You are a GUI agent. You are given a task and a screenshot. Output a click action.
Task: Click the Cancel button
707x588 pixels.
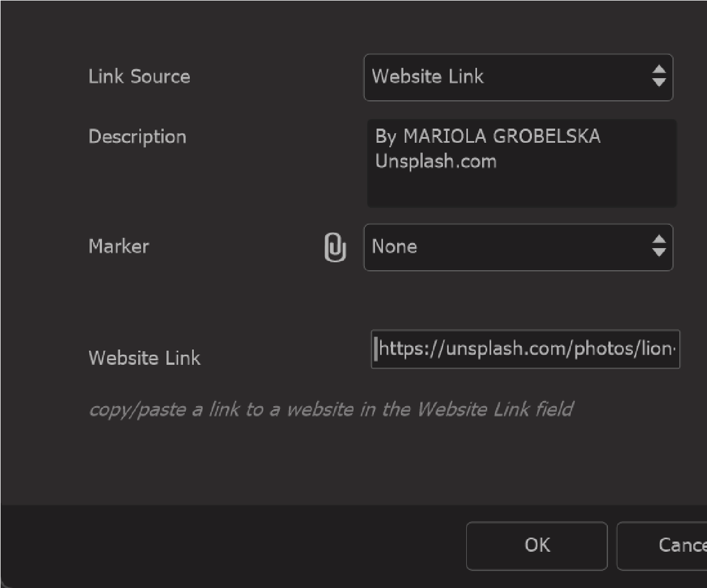(x=663, y=546)
